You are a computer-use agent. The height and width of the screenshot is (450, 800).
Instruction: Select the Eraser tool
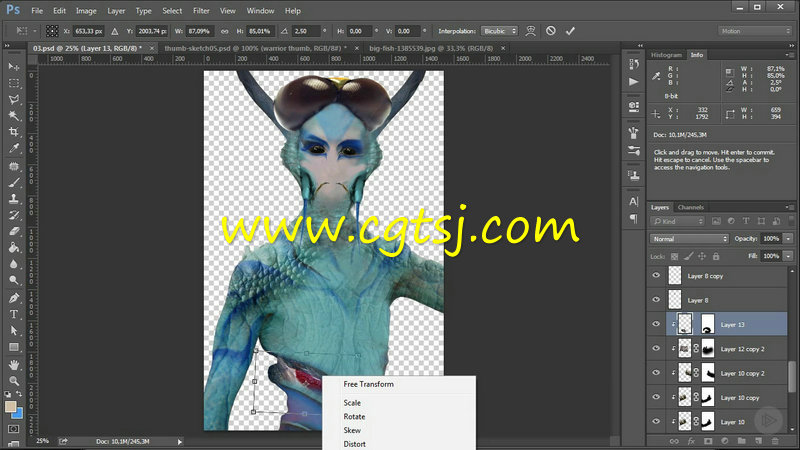click(14, 232)
